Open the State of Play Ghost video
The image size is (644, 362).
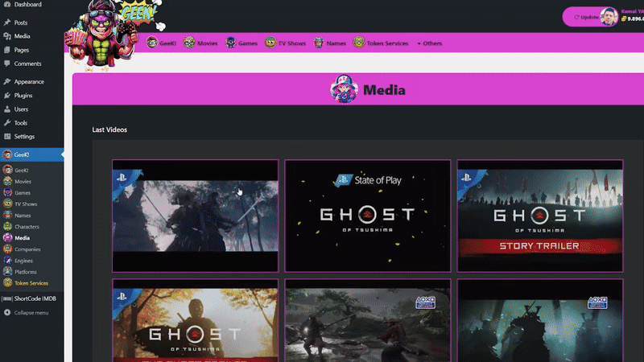[x=368, y=216]
